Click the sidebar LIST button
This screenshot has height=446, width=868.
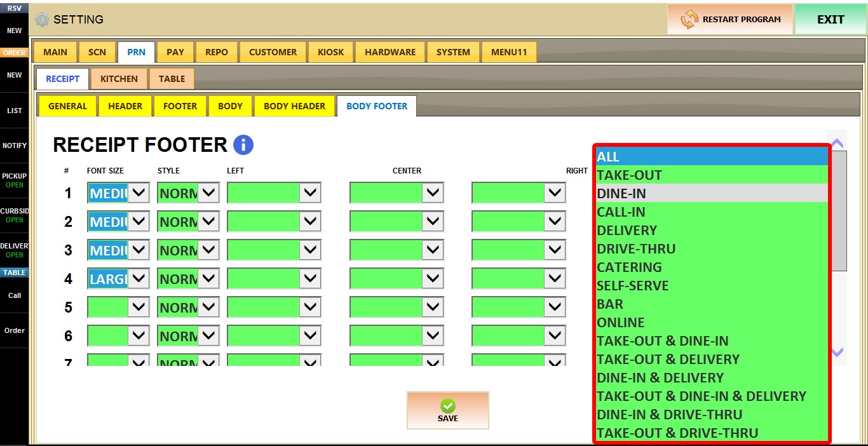(14, 111)
